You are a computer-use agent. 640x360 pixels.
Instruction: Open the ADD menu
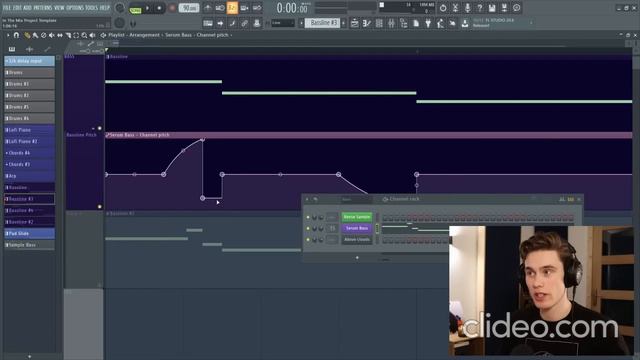[x=27, y=8]
